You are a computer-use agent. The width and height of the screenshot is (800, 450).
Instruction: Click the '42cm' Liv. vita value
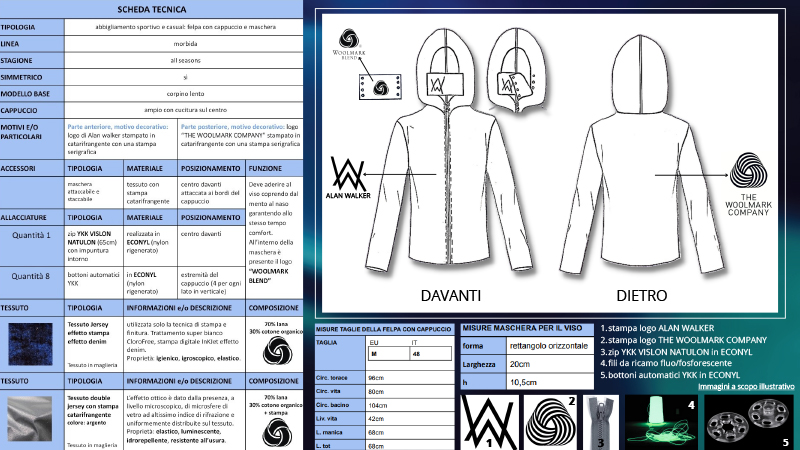[376, 419]
